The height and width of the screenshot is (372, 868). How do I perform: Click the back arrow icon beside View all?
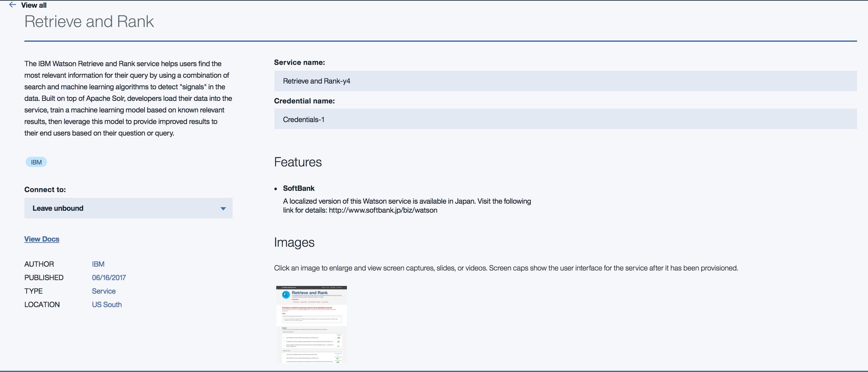click(13, 5)
